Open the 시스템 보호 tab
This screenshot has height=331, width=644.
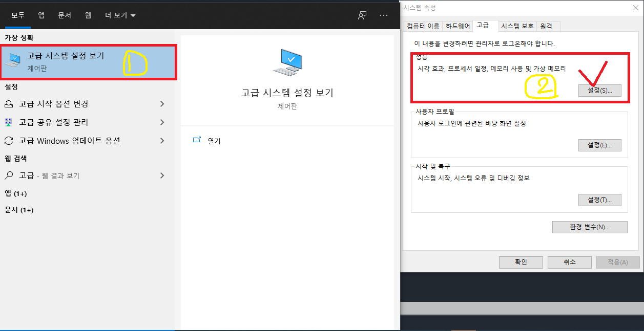pos(517,26)
